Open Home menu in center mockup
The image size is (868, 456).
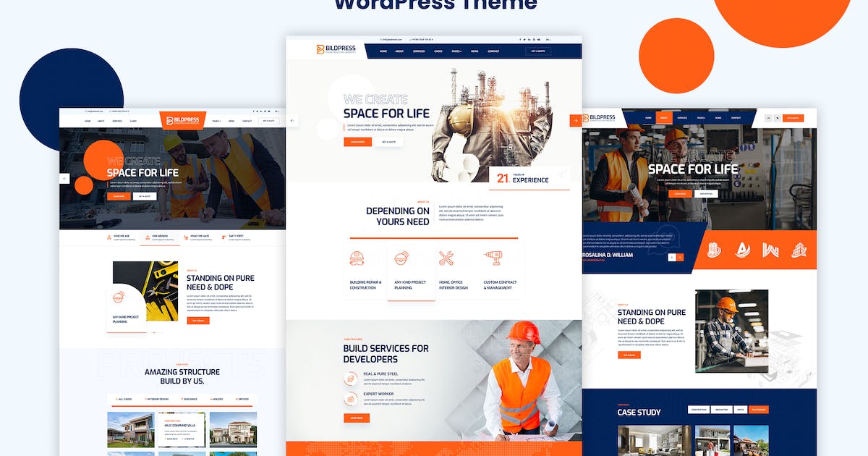tap(383, 51)
